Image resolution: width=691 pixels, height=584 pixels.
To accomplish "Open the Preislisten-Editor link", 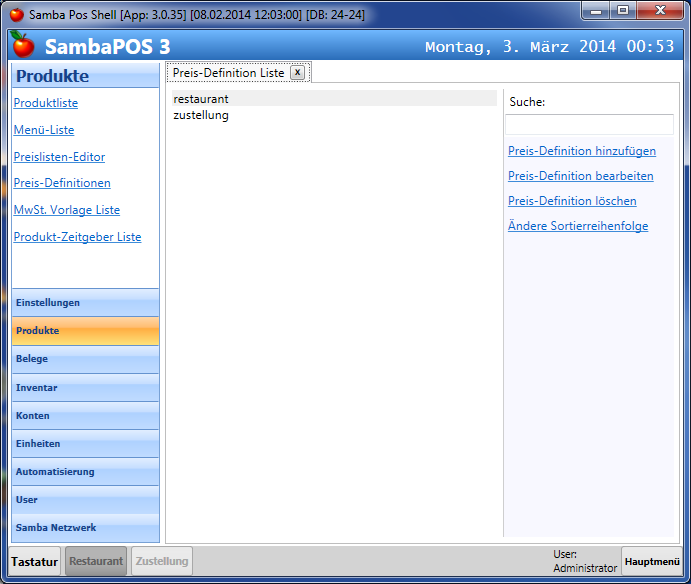I will pos(59,157).
